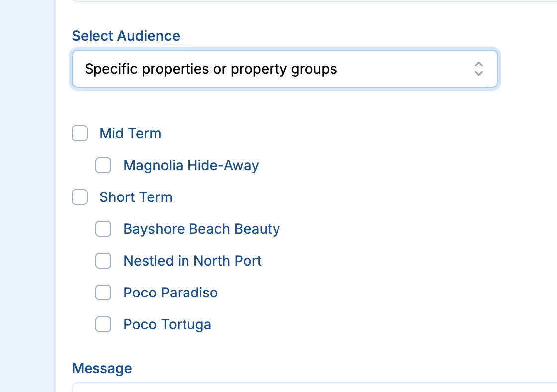Click the Poco Tortuga property name

click(167, 324)
